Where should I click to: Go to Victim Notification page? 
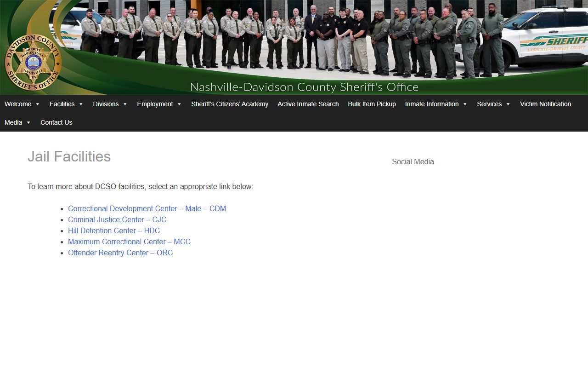546,104
